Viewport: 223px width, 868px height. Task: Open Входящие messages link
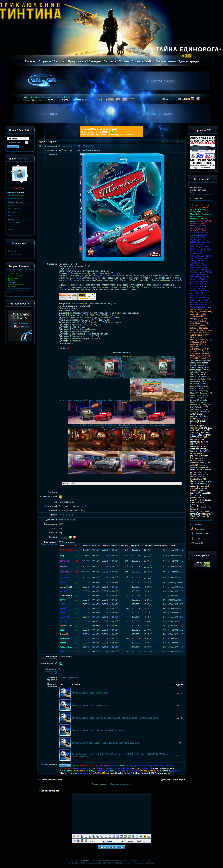coord(12,251)
